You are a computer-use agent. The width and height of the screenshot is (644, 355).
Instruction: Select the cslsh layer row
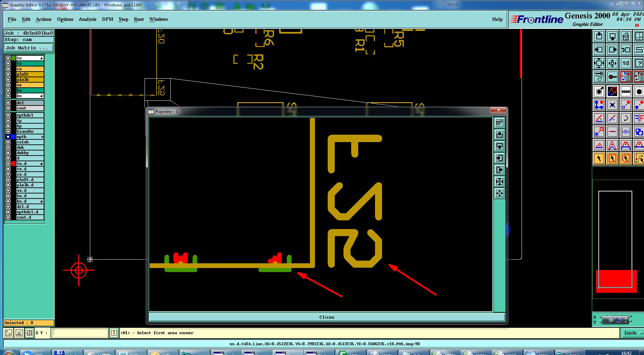[30, 142]
